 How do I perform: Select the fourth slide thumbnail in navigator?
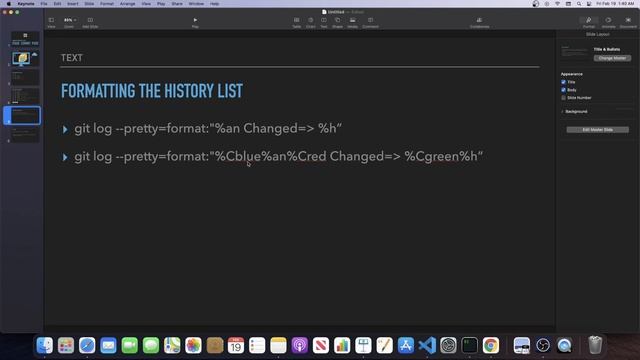(25, 96)
